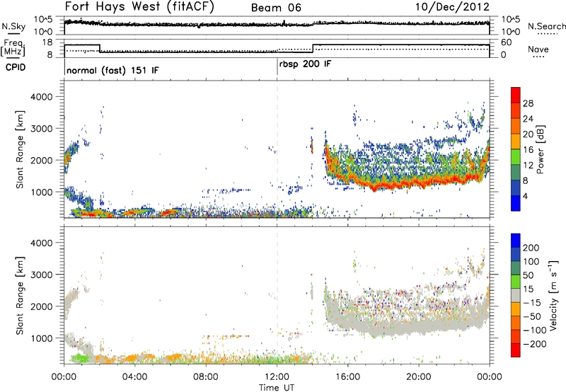Click the date '10/Dec/2012'

pyautogui.click(x=452, y=7)
